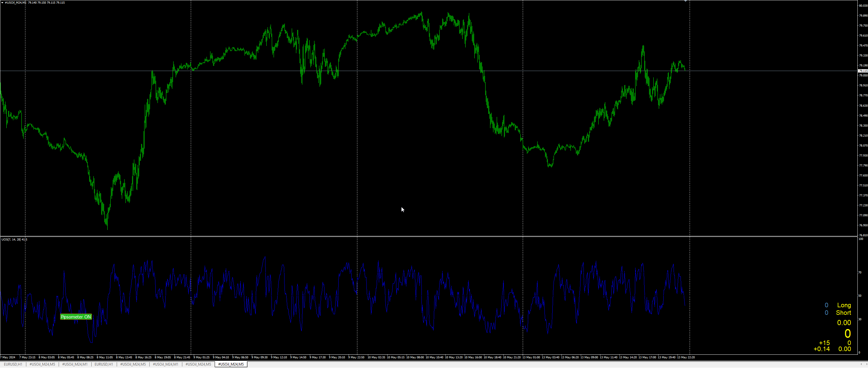Open the first #USOil_M24,M5 tab after EURUSD,H1
Viewport: 868px width, 368px height.
(42, 364)
